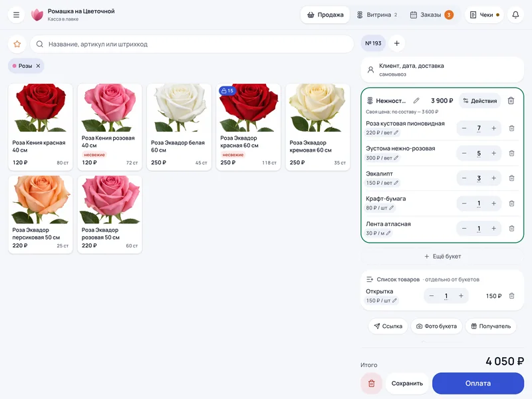Delete Эвкалипт from bouquet
The height and width of the screenshot is (399, 532).
tap(511, 178)
